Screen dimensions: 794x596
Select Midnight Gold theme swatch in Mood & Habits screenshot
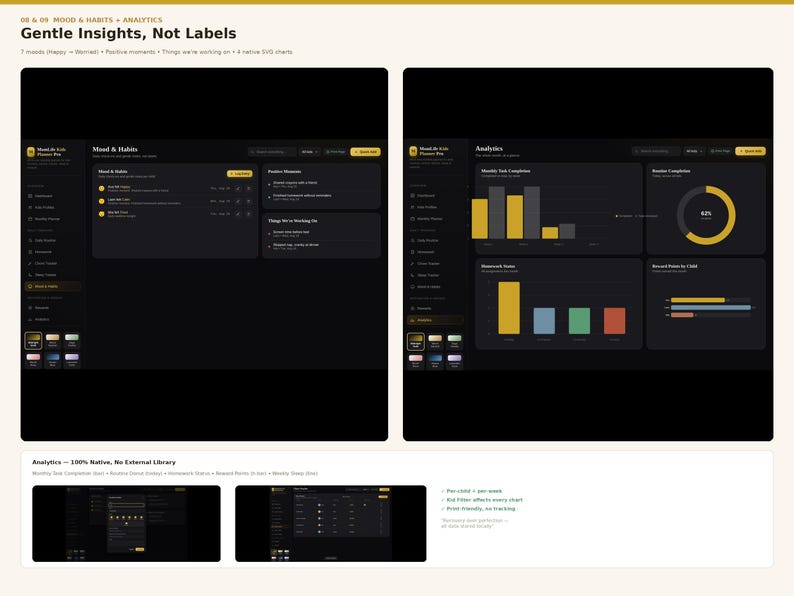(x=33, y=340)
